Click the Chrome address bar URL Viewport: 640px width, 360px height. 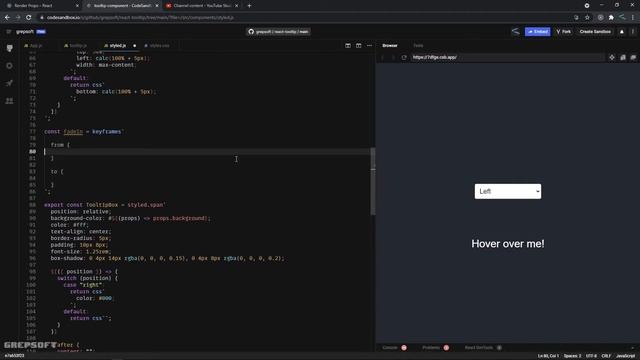click(141, 18)
